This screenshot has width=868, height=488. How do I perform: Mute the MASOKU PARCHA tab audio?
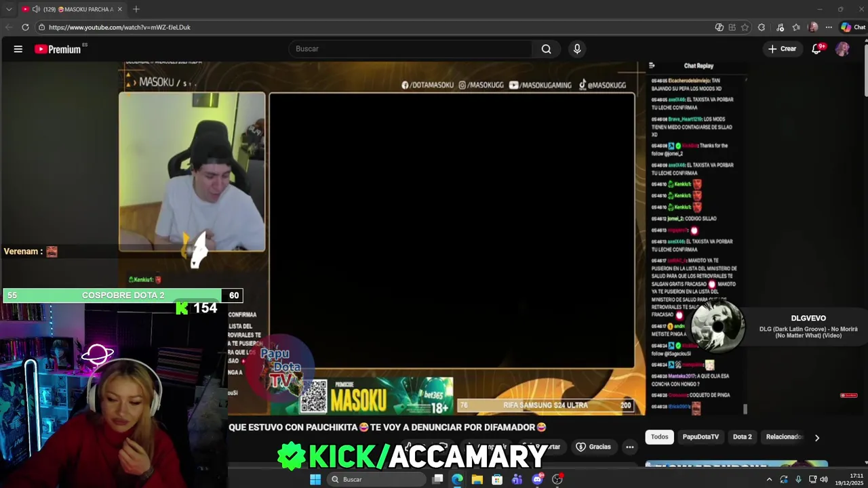(x=36, y=9)
